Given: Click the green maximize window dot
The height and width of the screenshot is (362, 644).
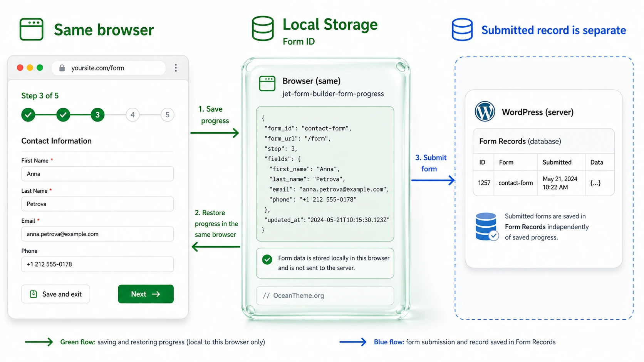Looking at the screenshot, I should click(40, 68).
